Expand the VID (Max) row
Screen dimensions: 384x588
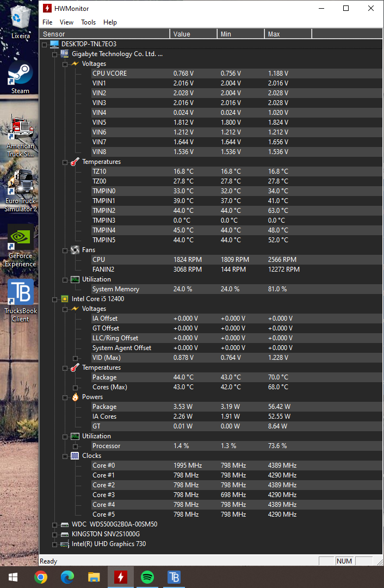coord(75,358)
